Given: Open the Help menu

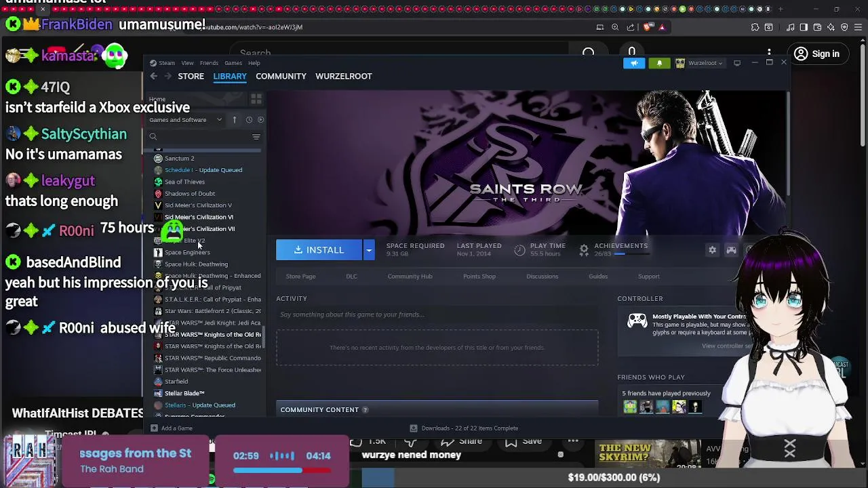Looking at the screenshot, I should [254, 63].
